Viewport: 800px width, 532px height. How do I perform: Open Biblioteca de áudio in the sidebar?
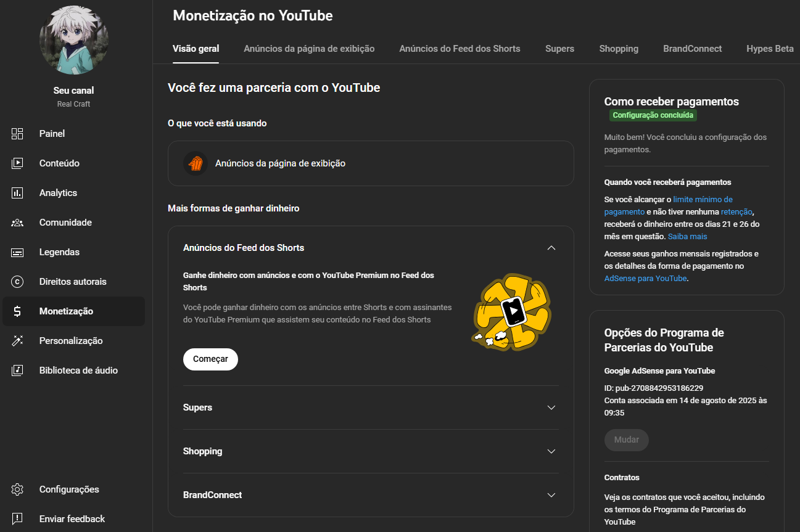pyautogui.click(x=74, y=370)
